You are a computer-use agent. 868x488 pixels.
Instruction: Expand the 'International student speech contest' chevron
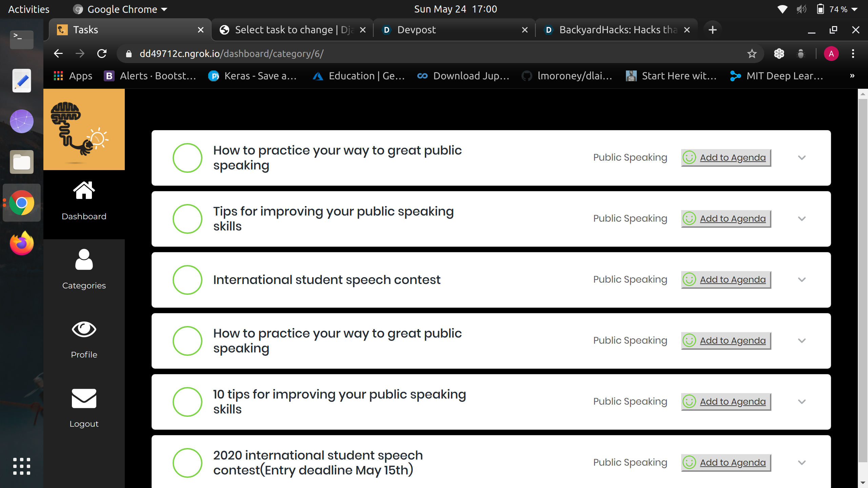point(802,280)
